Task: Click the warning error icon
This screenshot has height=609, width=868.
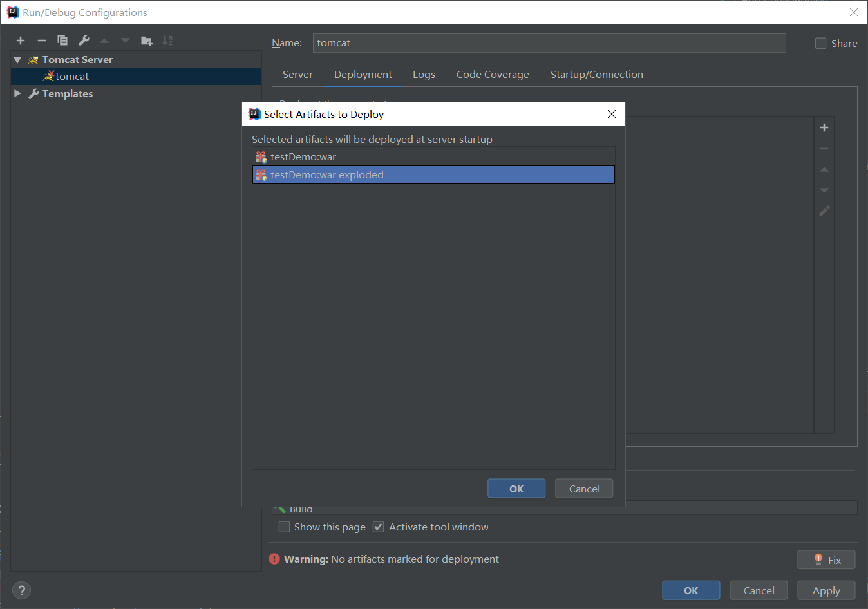Action: click(x=274, y=559)
